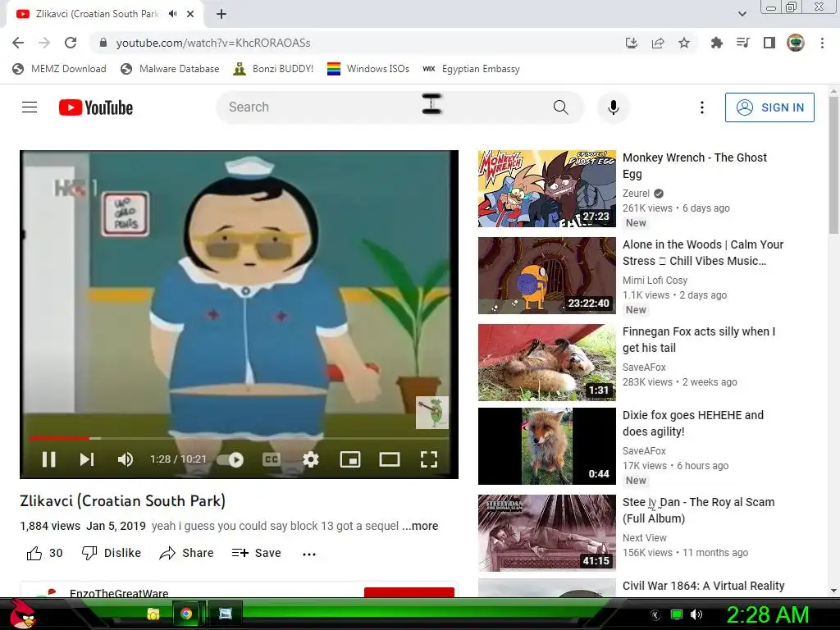Toggle Chrome side panel
This screenshot has width=840, height=630.
click(x=769, y=43)
